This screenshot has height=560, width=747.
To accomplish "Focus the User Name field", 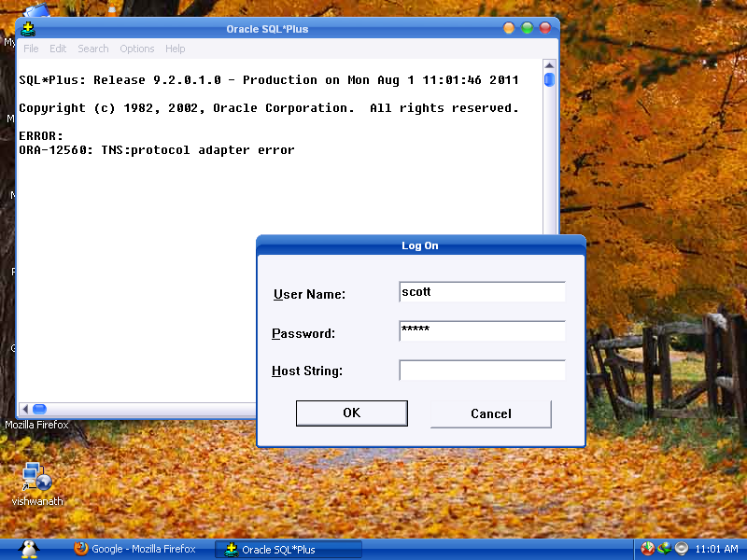I will click(x=482, y=292).
